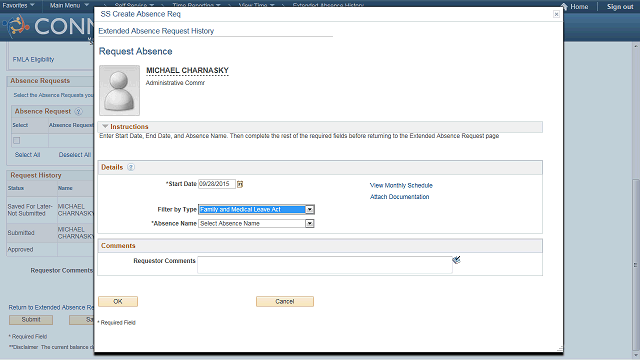
Task: Click the 'Approved' status text in Request History
Action: pos(20,249)
